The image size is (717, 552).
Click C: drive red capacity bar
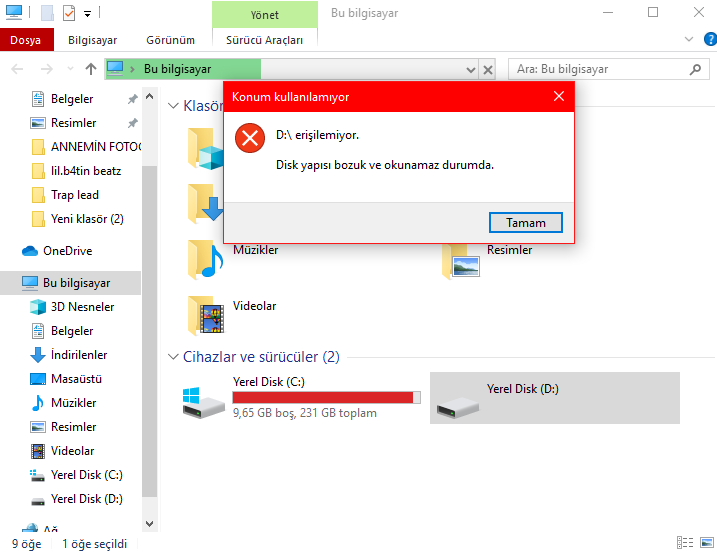(x=326, y=397)
